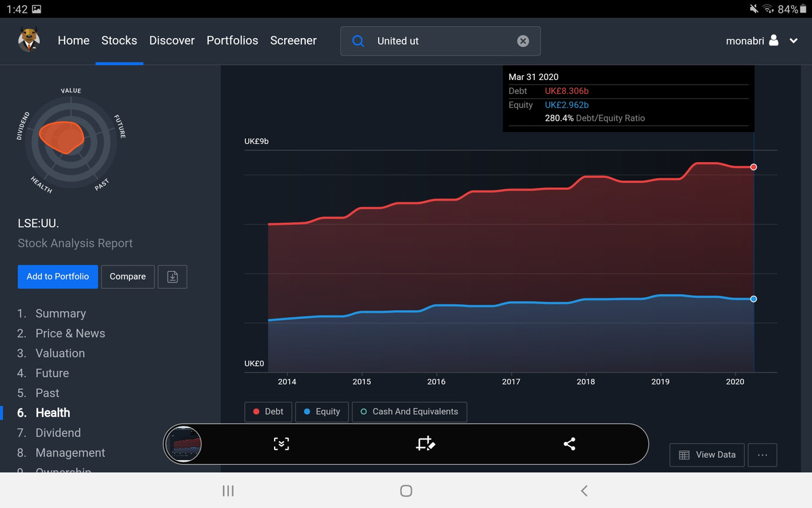812x508 pixels.
Task: Open the Simply Wall St bull logo
Action: coord(29,40)
